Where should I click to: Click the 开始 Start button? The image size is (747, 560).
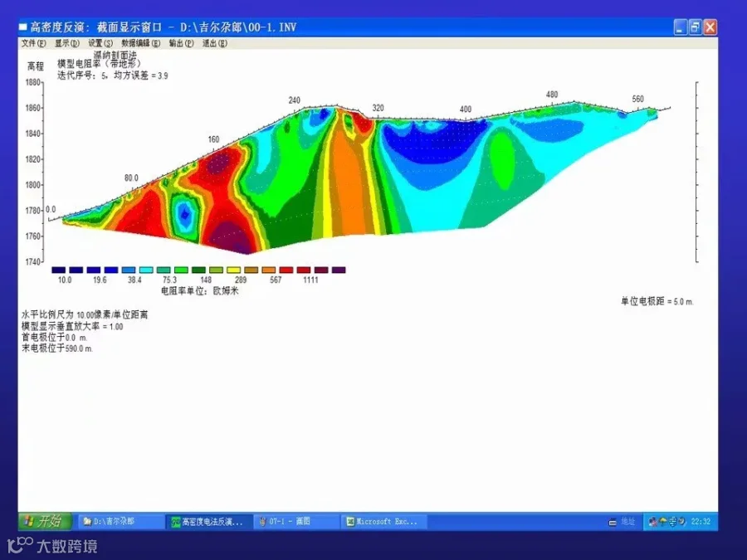click(x=45, y=522)
